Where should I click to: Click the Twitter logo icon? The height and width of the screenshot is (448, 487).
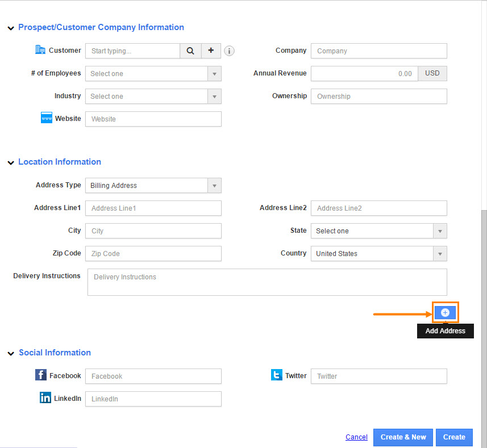277,375
